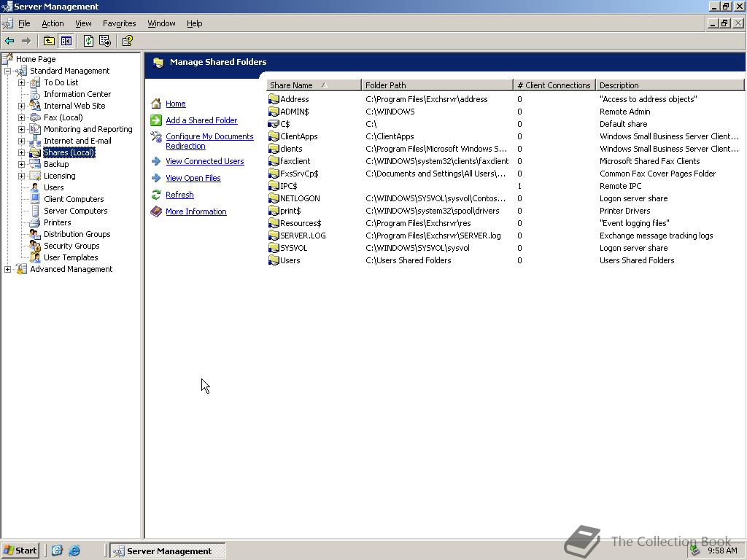Sort by the Folder Path column header

click(x=438, y=85)
